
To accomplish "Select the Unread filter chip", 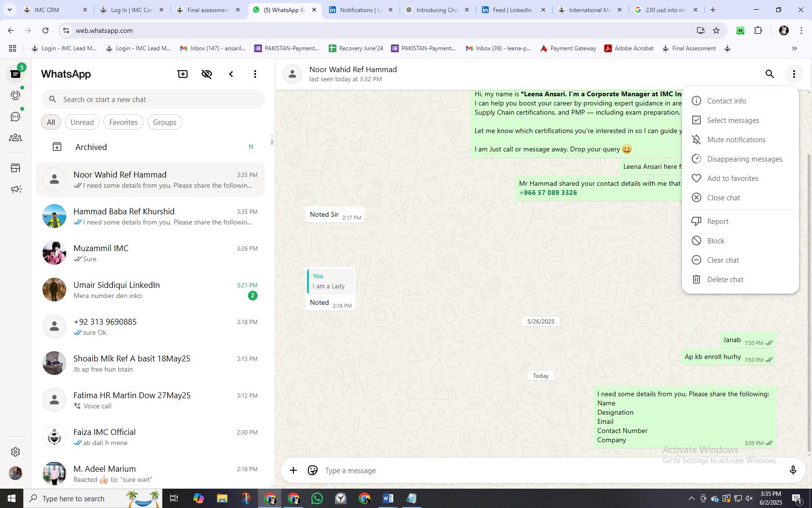I will (x=82, y=122).
